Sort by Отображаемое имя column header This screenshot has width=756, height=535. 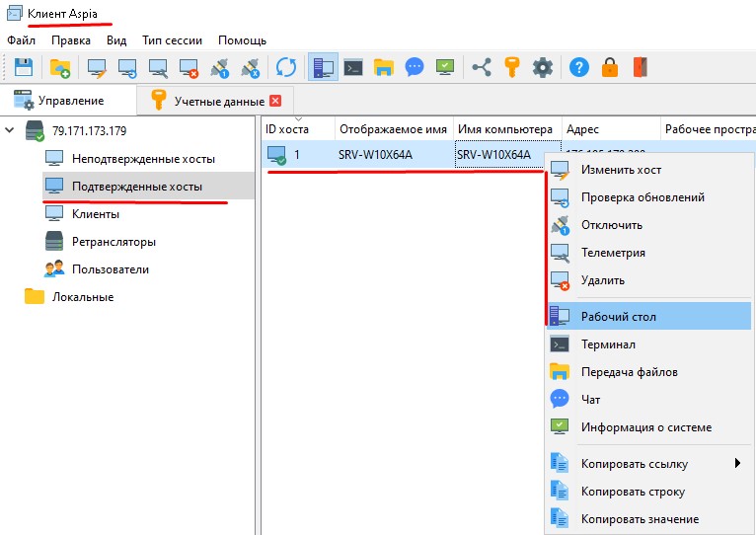[x=394, y=128]
